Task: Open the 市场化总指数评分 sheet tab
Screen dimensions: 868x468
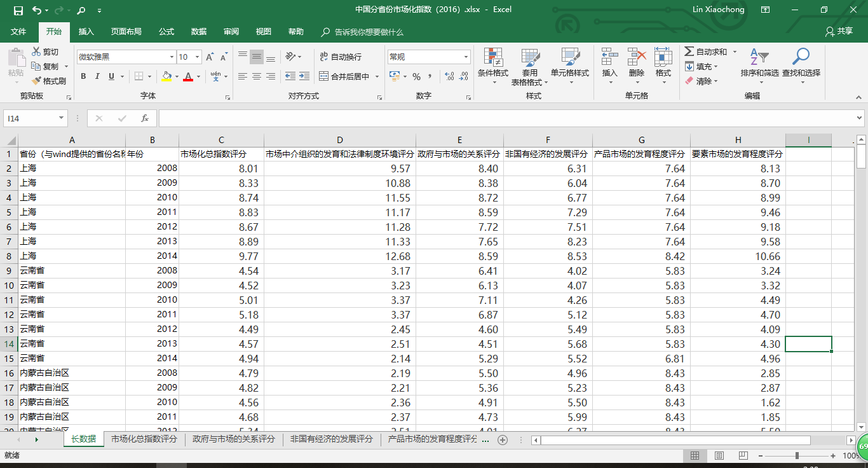Action: coord(144,439)
